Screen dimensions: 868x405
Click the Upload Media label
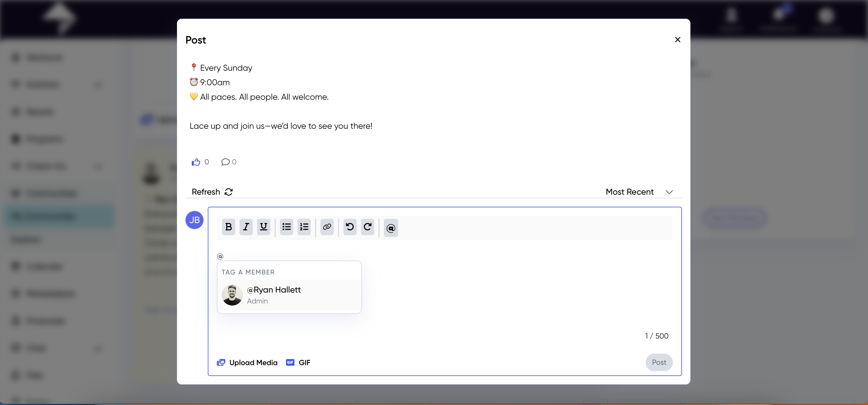click(x=253, y=362)
